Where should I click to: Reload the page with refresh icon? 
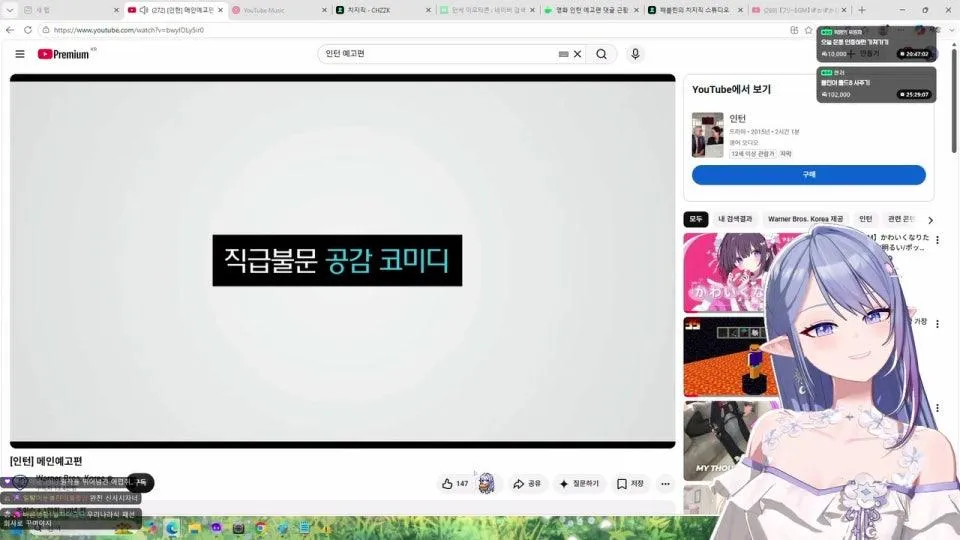28,29
